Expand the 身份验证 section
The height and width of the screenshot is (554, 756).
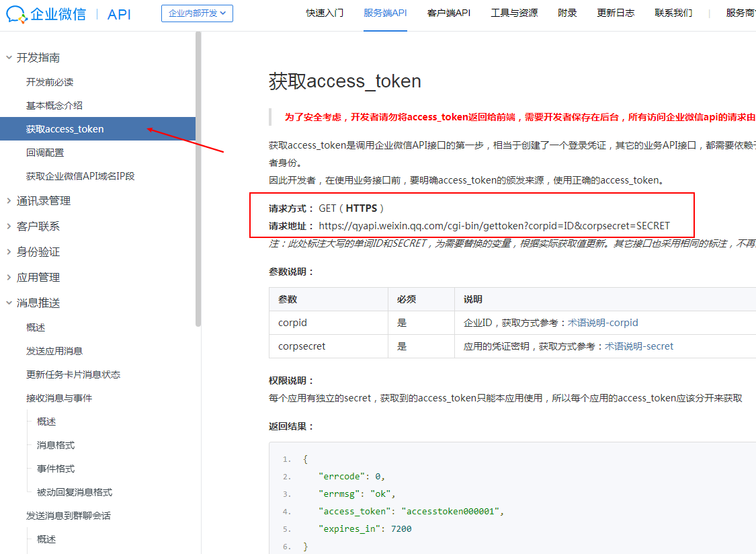pyautogui.click(x=9, y=251)
